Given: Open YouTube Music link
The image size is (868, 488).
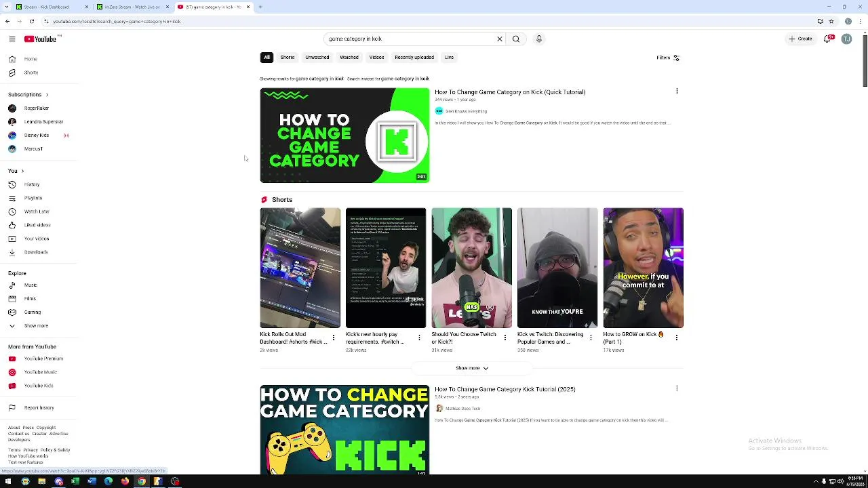Looking at the screenshot, I should [x=41, y=372].
